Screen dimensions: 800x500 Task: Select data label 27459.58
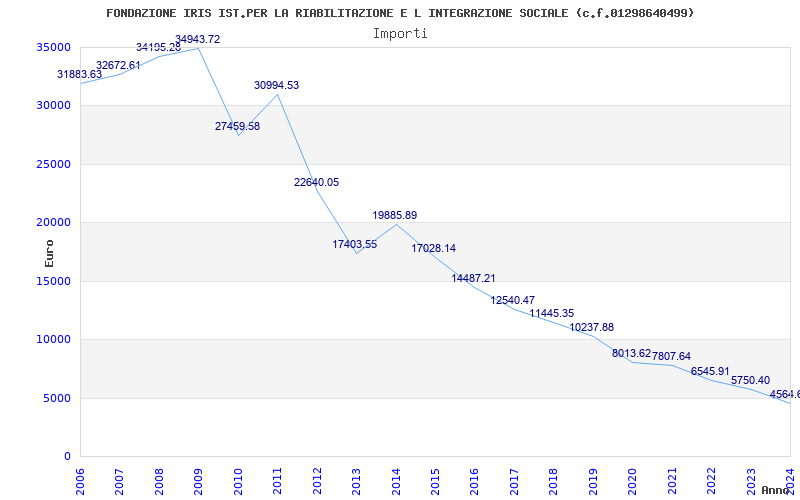237,126
